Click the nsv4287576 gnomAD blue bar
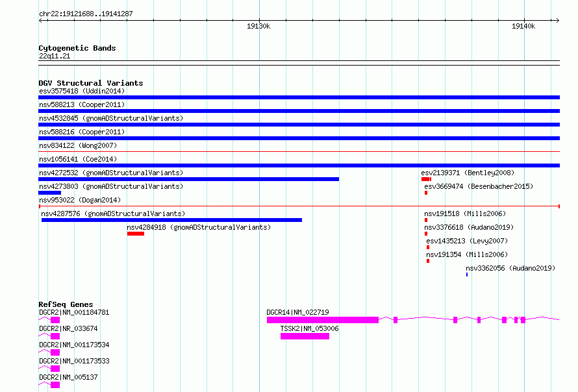This screenshot has height=392, width=578. (172, 220)
